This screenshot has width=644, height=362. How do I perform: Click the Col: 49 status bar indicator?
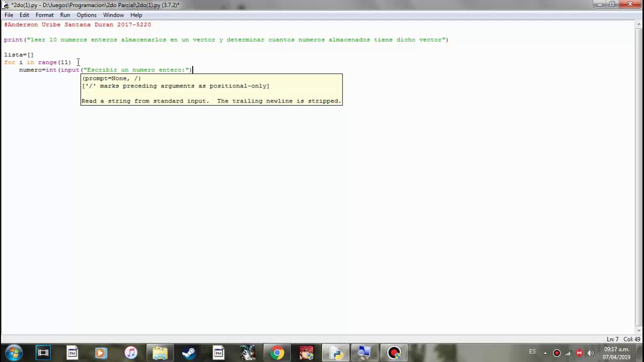pos(632,339)
